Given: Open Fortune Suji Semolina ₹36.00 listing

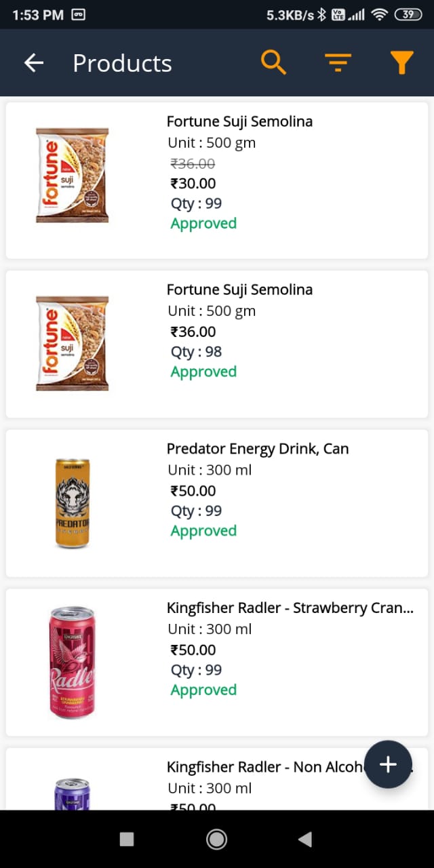Looking at the screenshot, I should [x=239, y=290].
